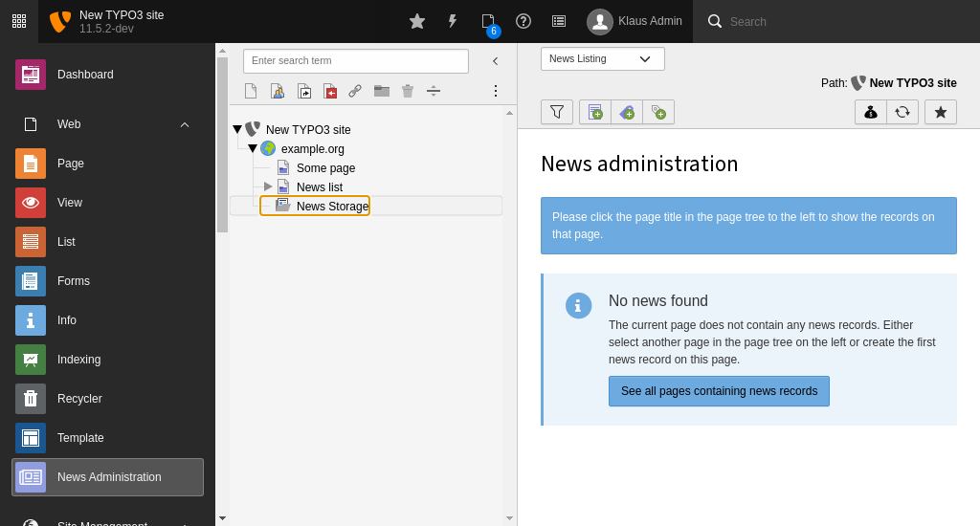Toggle module menu with grid icon
Viewport: 980px width, 526px height.
(19, 21)
